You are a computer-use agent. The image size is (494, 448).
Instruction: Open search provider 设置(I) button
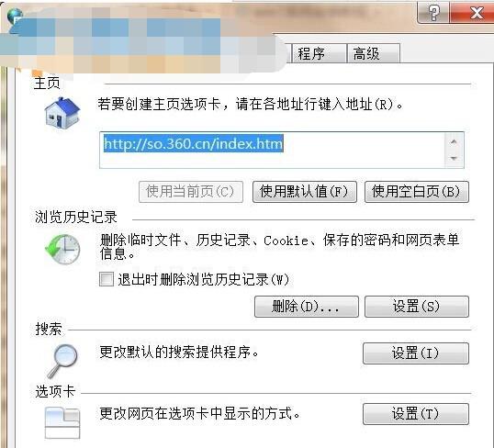[416, 353]
